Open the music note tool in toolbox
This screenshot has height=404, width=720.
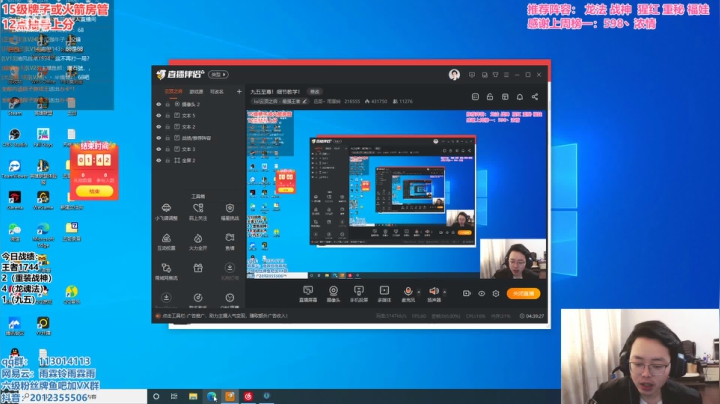click(x=198, y=299)
